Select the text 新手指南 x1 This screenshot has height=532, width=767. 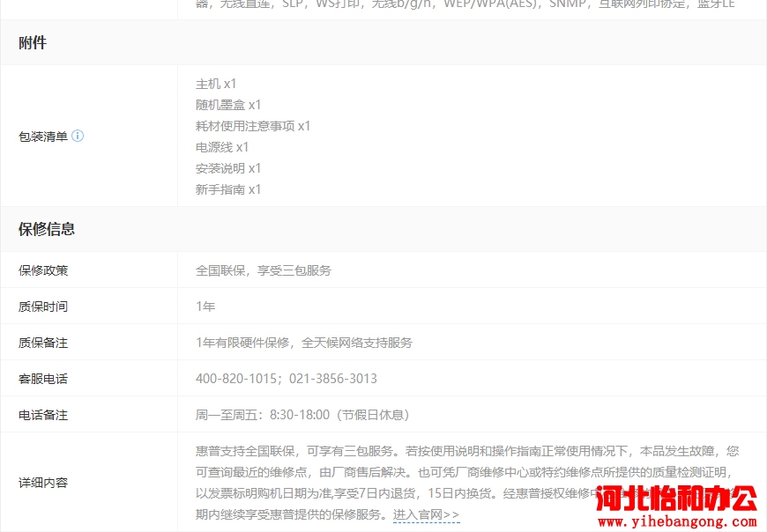[228, 189]
